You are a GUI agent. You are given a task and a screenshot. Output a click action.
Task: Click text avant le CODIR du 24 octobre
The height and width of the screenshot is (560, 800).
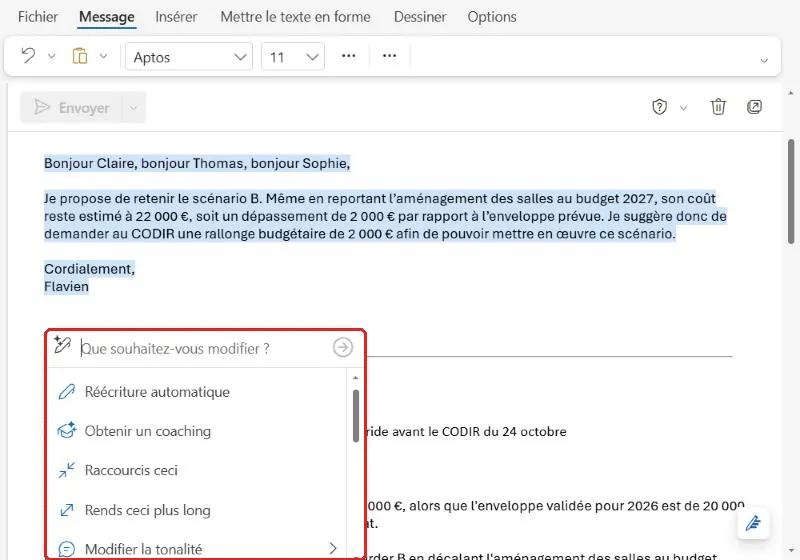pos(478,431)
